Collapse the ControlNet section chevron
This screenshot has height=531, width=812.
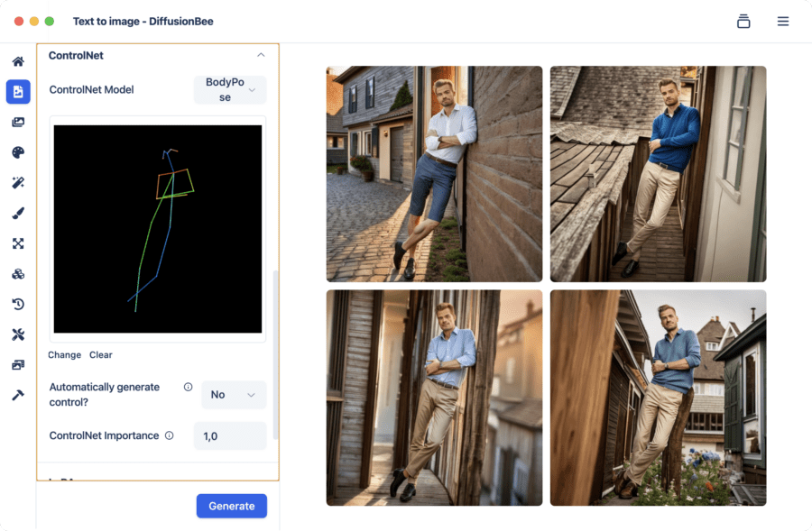click(x=261, y=55)
